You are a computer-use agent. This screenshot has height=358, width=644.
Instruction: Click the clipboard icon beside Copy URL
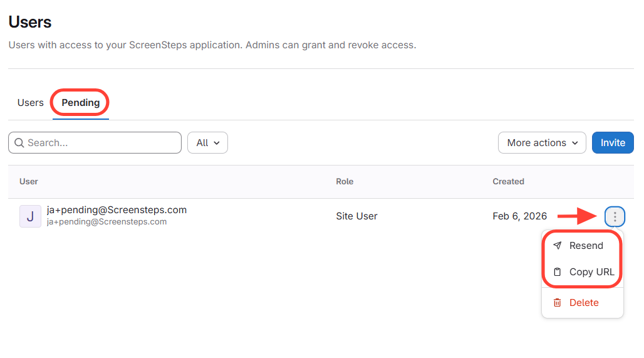[x=558, y=272]
